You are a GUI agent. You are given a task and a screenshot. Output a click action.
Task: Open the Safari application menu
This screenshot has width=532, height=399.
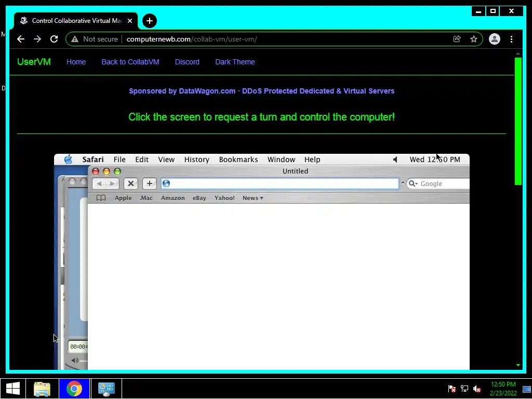pos(93,159)
